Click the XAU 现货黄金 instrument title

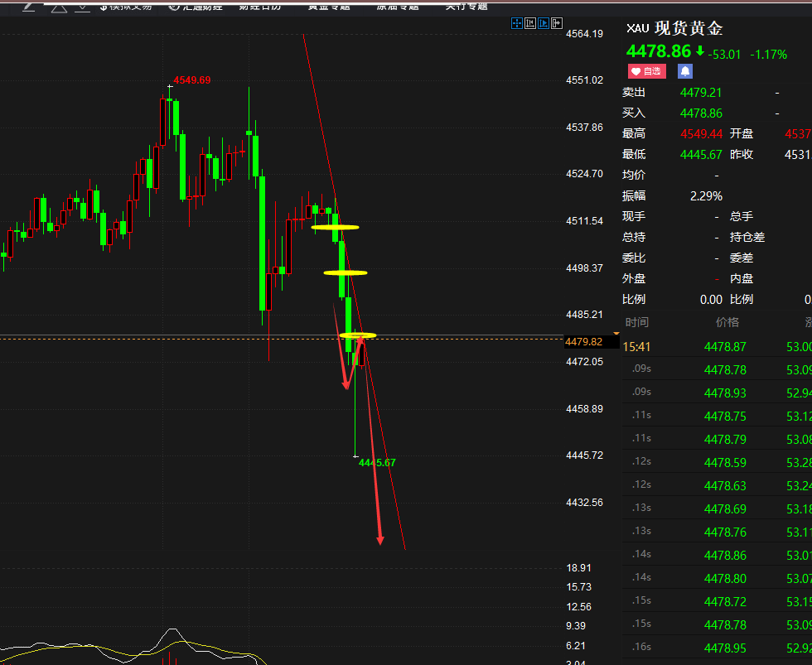coord(674,28)
